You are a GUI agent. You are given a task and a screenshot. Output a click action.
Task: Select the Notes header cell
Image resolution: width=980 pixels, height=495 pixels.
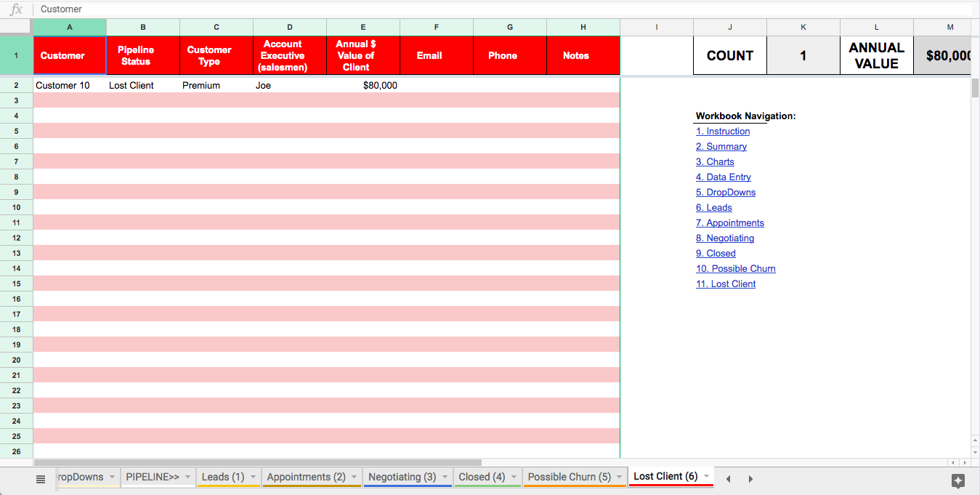coord(583,55)
